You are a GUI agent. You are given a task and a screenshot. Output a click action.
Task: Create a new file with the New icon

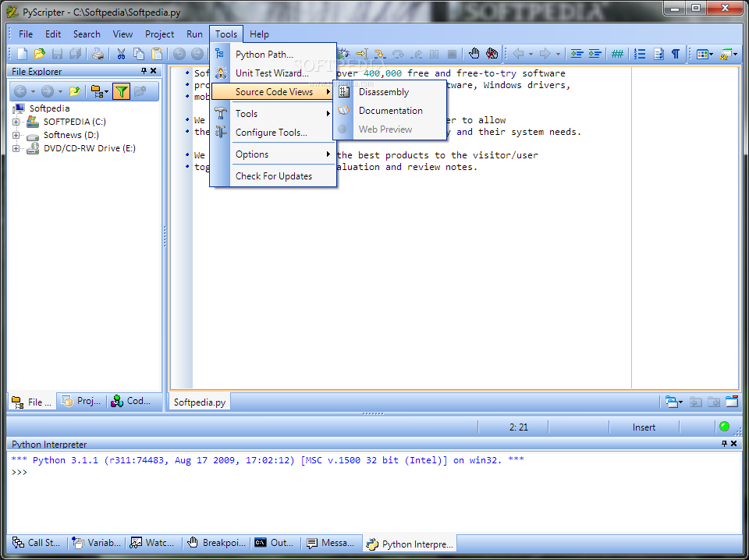point(22,54)
